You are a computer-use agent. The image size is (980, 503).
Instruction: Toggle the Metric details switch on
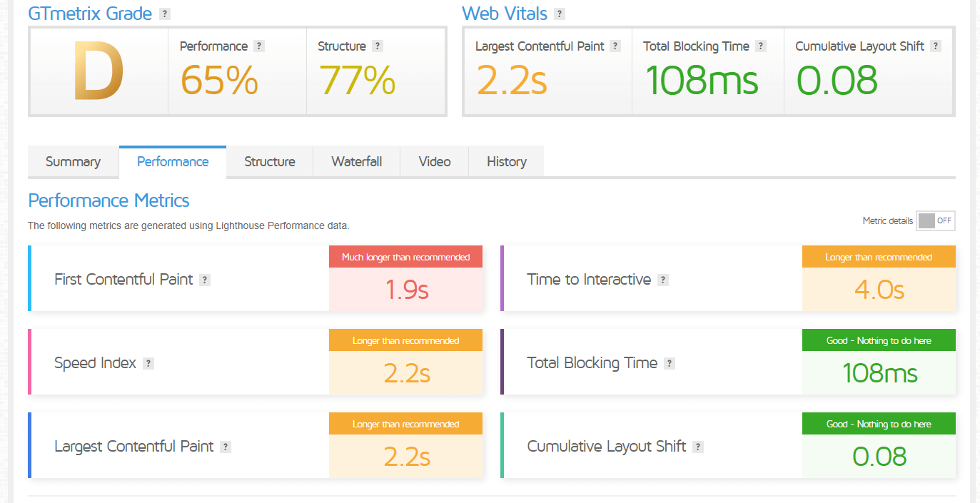[x=935, y=221]
